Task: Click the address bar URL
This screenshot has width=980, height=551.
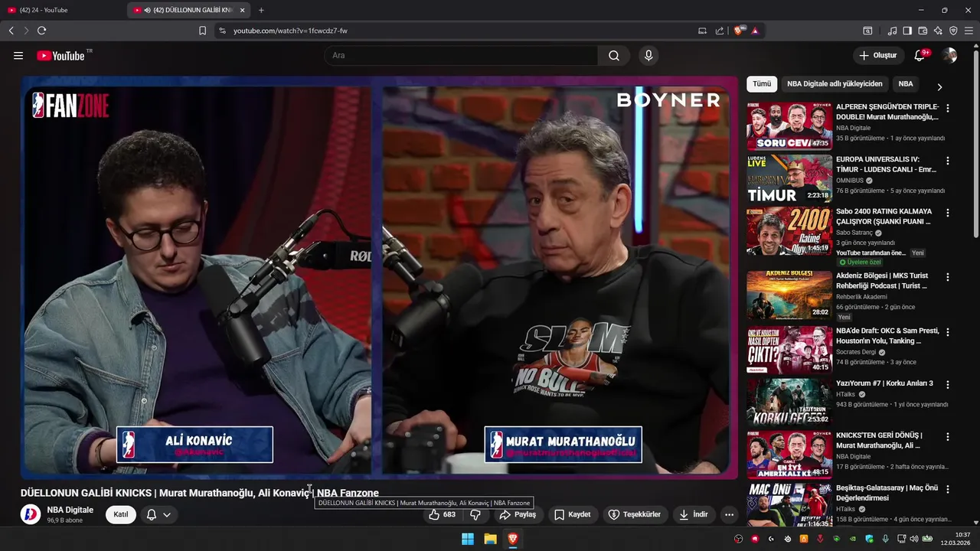Action: coord(290,31)
